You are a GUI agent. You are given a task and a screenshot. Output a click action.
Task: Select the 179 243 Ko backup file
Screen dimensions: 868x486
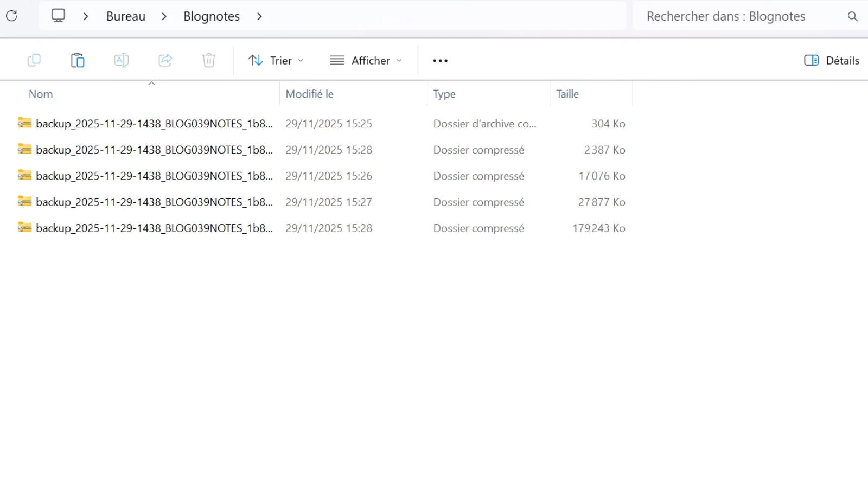point(154,228)
